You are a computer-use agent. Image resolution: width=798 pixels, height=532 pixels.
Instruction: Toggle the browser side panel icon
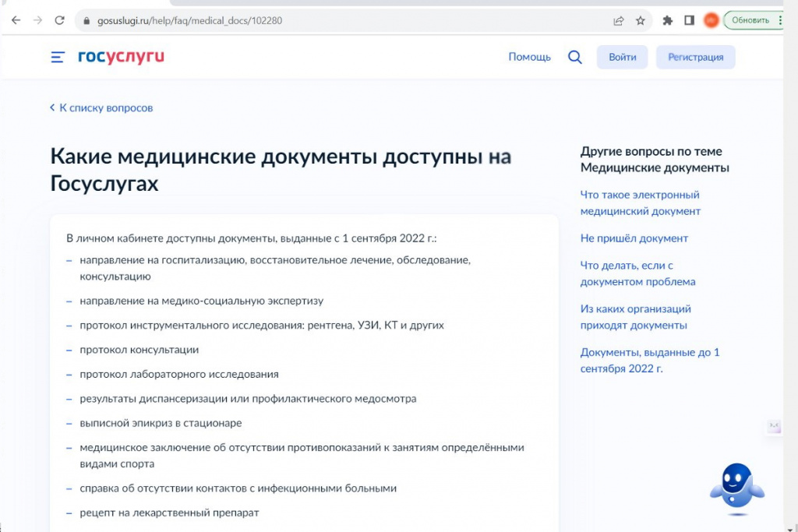click(x=689, y=20)
